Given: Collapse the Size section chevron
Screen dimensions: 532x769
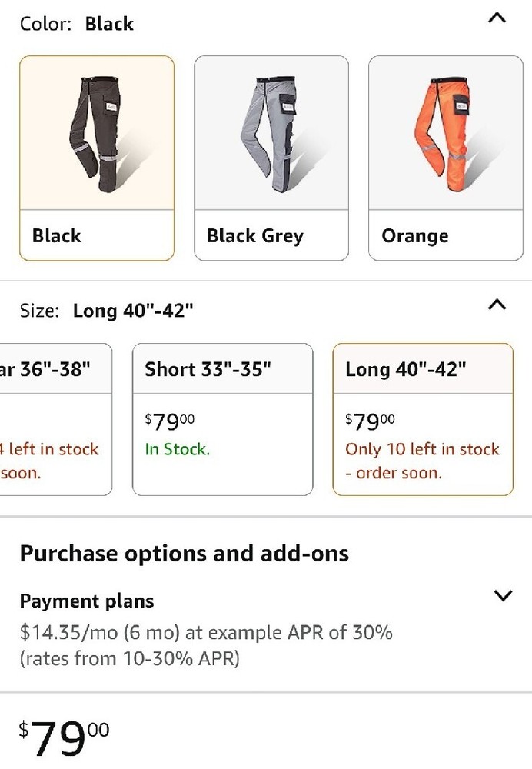Looking at the screenshot, I should [x=497, y=305].
